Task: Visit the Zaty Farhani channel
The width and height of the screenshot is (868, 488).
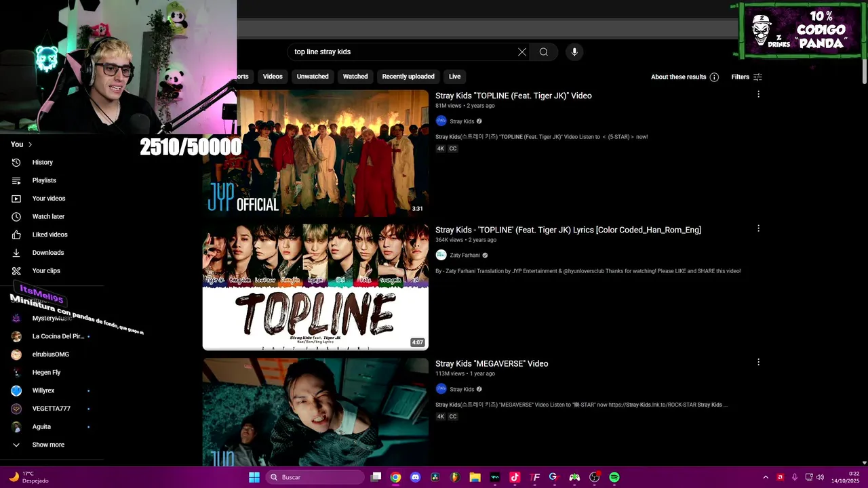Action: (x=465, y=256)
